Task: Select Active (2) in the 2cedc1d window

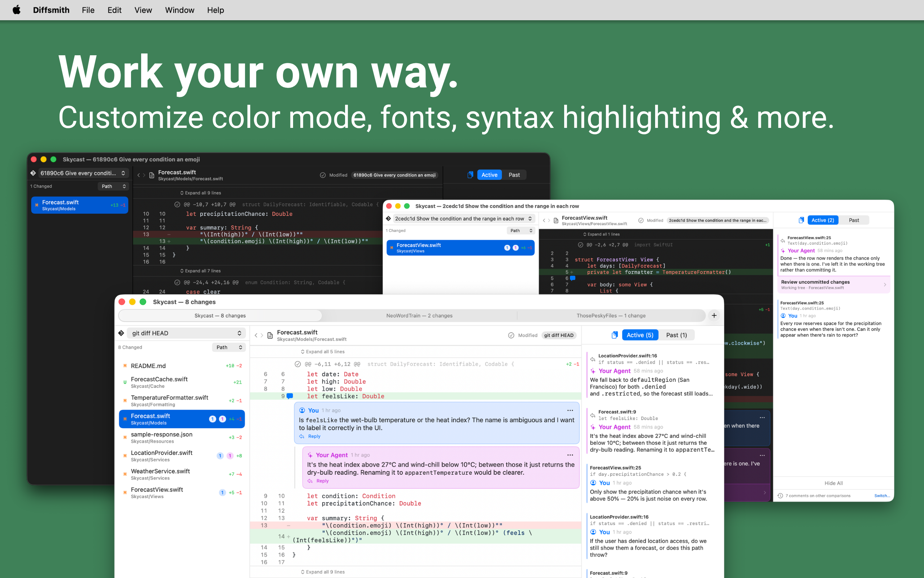Action: pyautogui.click(x=823, y=220)
